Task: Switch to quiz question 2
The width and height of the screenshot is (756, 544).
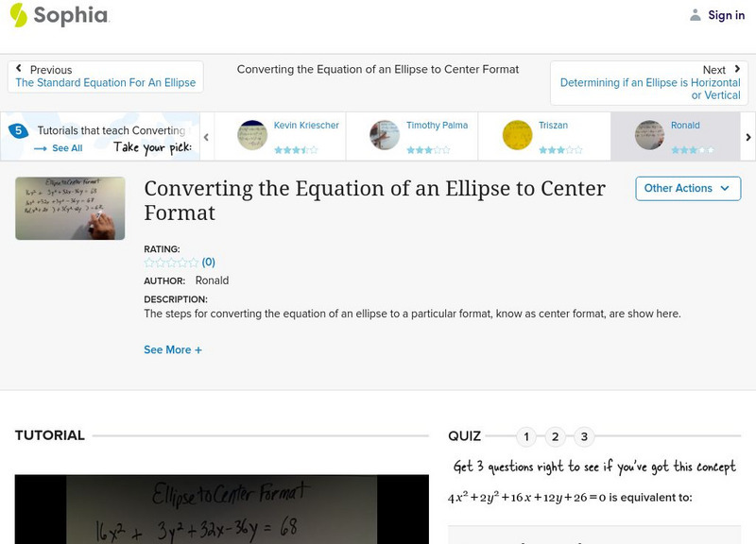Action: click(555, 436)
